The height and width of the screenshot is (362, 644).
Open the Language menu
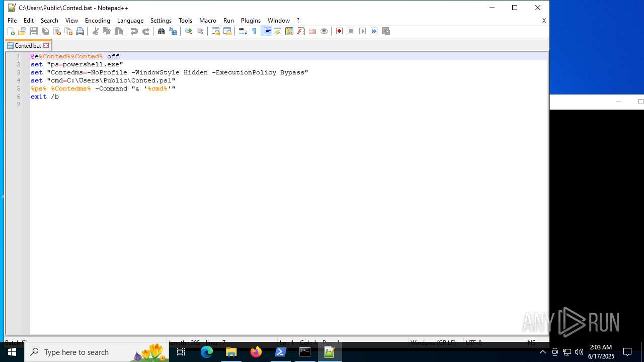tap(130, 21)
